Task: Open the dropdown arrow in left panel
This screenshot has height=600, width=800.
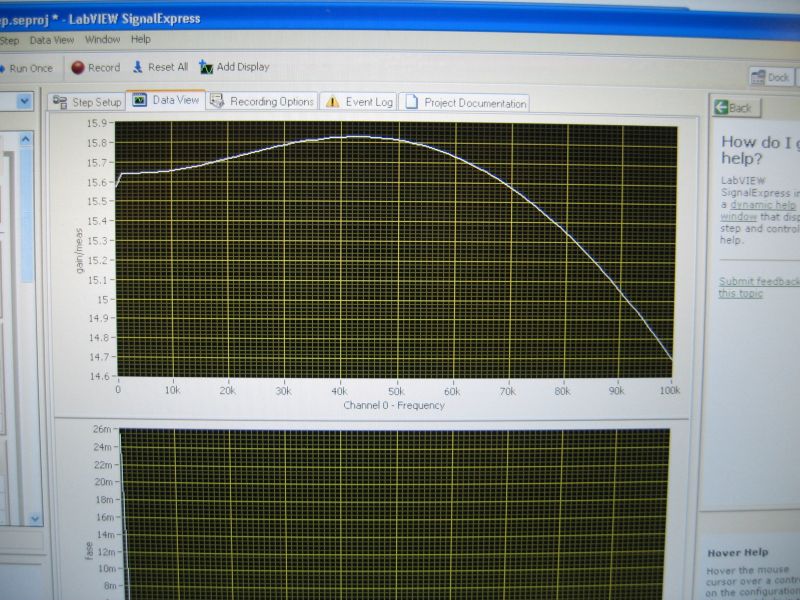Action: tap(22, 101)
